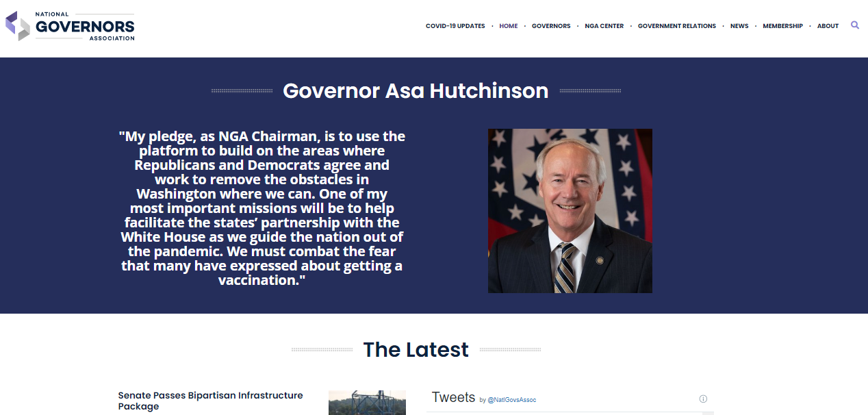Click the Governor Asa Hutchinson heading
The height and width of the screenshot is (415, 868).
coord(416,90)
